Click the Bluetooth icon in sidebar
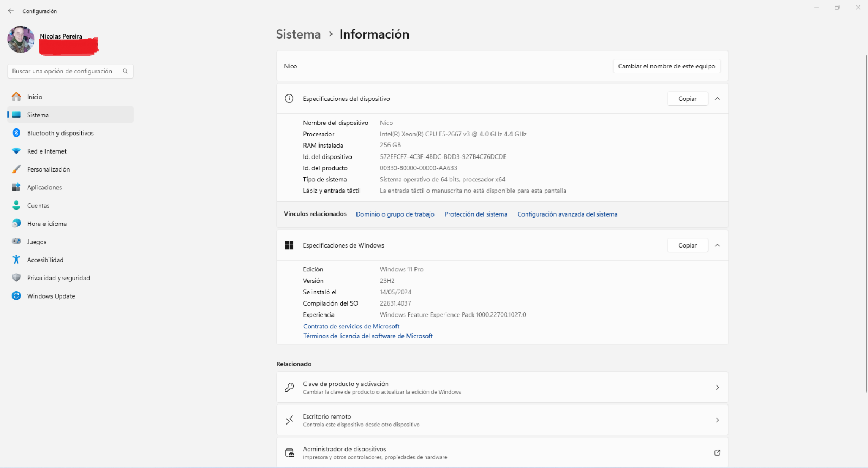The height and width of the screenshot is (468, 868). (x=16, y=133)
